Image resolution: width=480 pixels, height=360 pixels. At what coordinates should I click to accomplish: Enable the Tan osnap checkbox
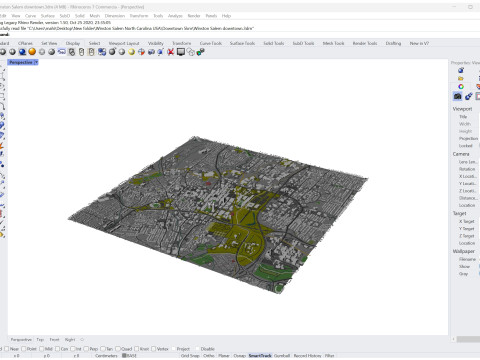pos(103,349)
